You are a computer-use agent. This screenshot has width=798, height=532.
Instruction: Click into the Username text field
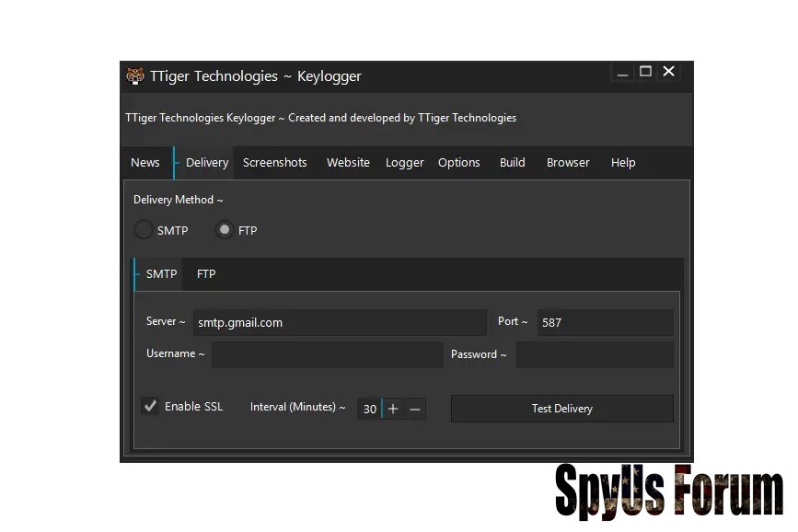[x=327, y=354]
